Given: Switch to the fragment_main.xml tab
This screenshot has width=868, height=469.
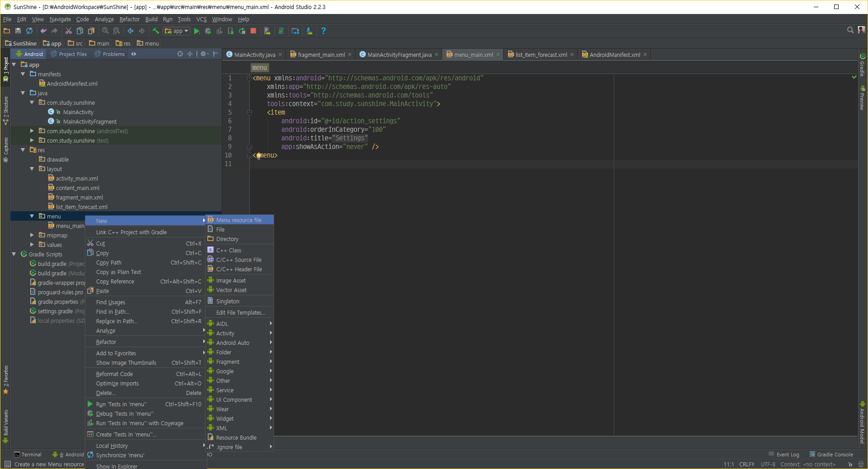Looking at the screenshot, I should [x=321, y=55].
